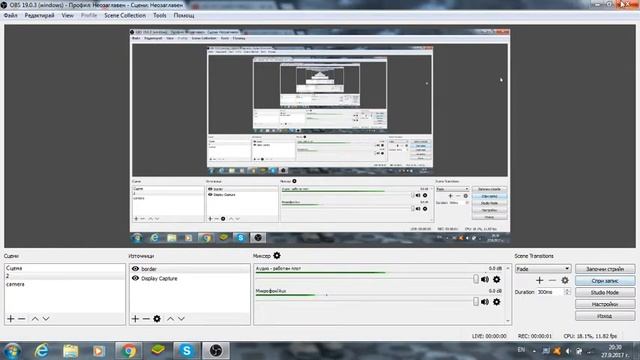Image resolution: width=640 pixels, height=360 pixels.
Task: Open the Scene Collection menu
Action: point(125,16)
